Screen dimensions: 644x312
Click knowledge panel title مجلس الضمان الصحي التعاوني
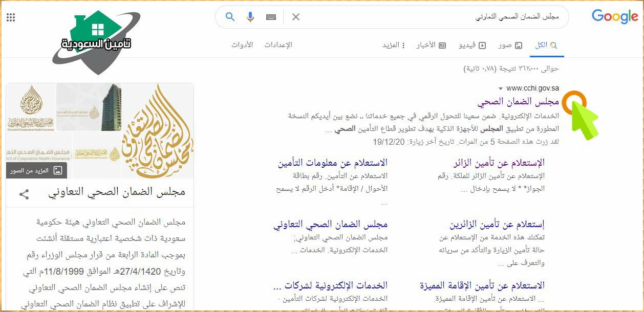click(117, 192)
